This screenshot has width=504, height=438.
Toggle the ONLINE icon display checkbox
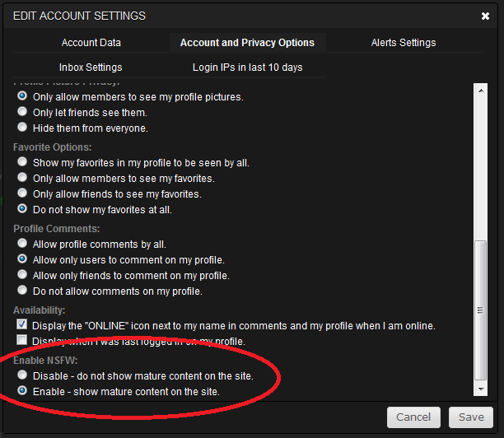pyautogui.click(x=22, y=325)
